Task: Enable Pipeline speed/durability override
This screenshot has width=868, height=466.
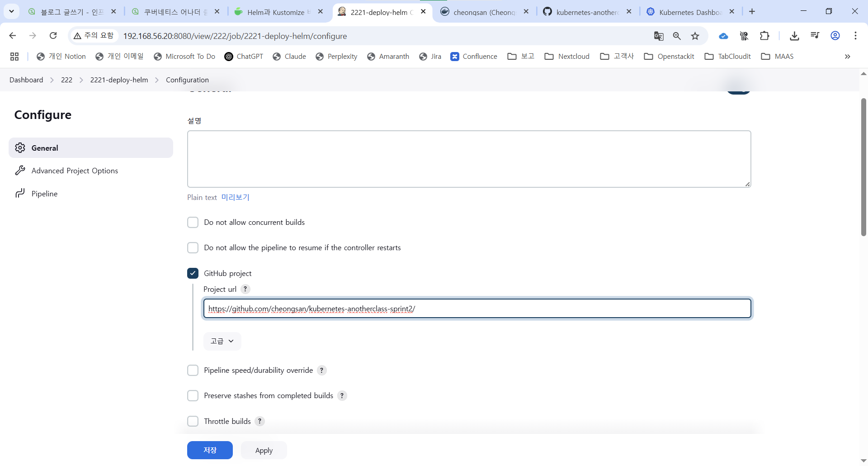Action: (193, 371)
